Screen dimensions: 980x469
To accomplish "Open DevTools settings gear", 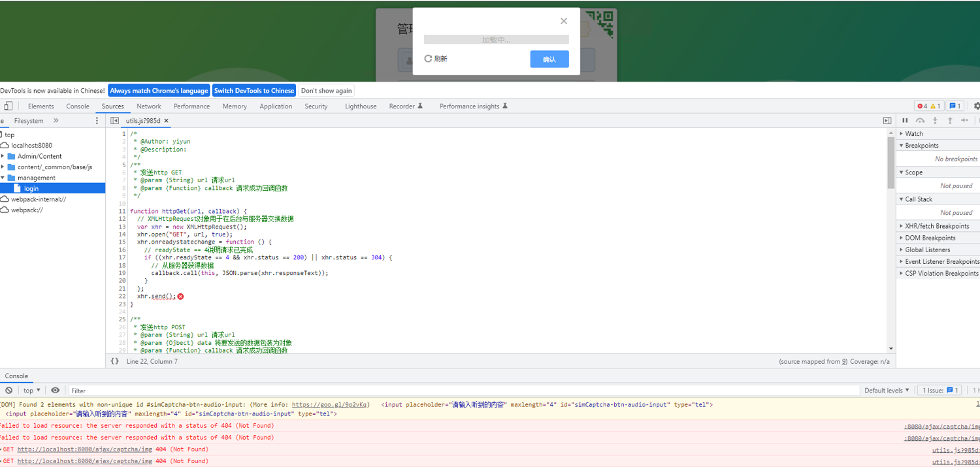I will pyautogui.click(x=976, y=106).
